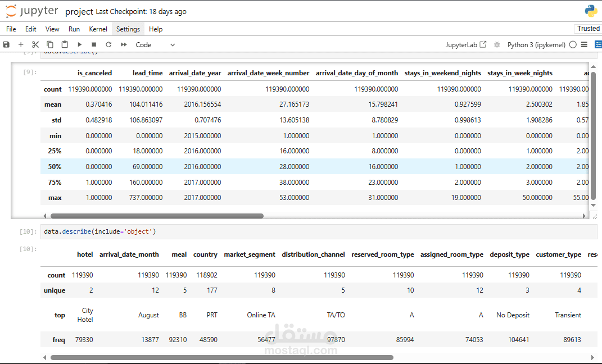Image resolution: width=602 pixels, height=364 pixels.
Task: Open the Edit menu
Action: click(31, 29)
